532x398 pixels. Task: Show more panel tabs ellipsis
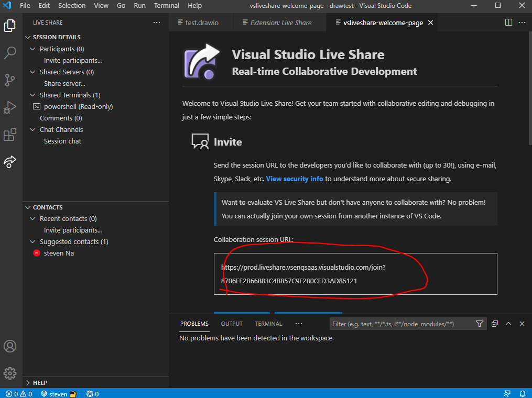(299, 324)
